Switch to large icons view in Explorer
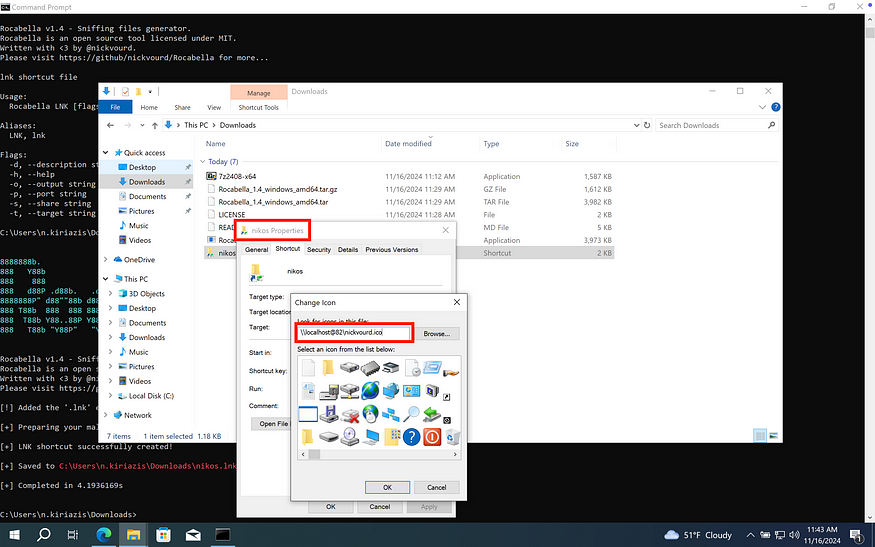 [x=773, y=436]
